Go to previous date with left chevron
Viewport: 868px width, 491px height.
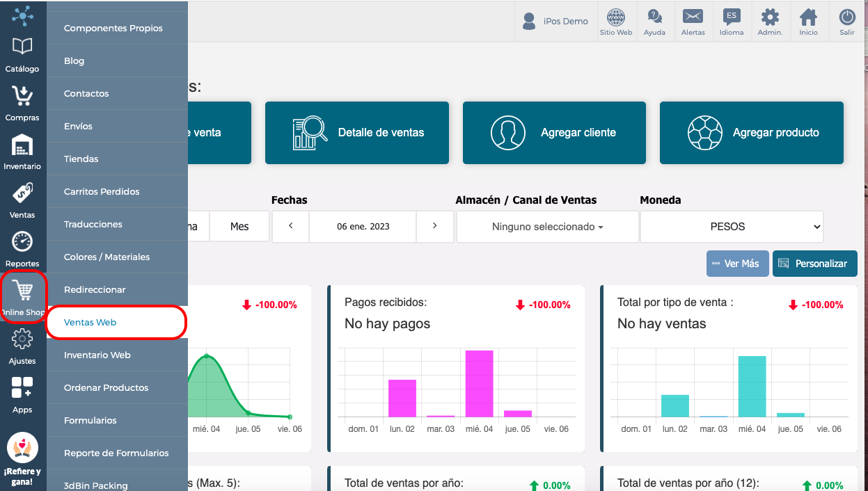tap(290, 226)
